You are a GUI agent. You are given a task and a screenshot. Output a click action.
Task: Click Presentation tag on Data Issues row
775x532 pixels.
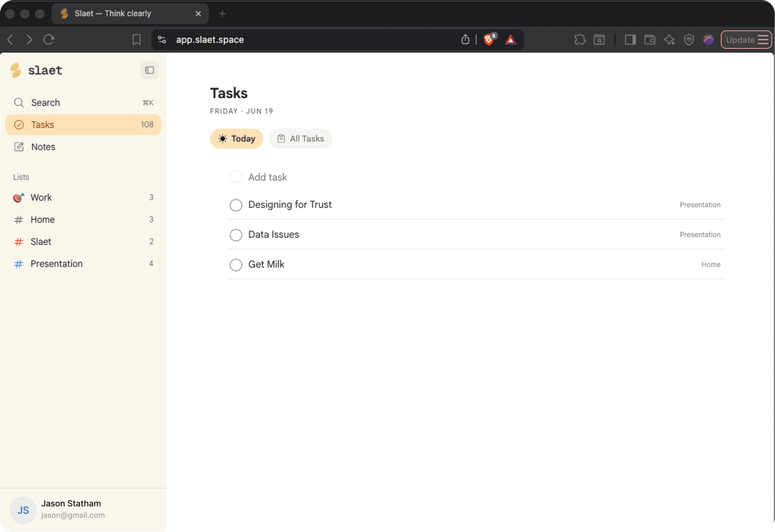pyautogui.click(x=700, y=235)
